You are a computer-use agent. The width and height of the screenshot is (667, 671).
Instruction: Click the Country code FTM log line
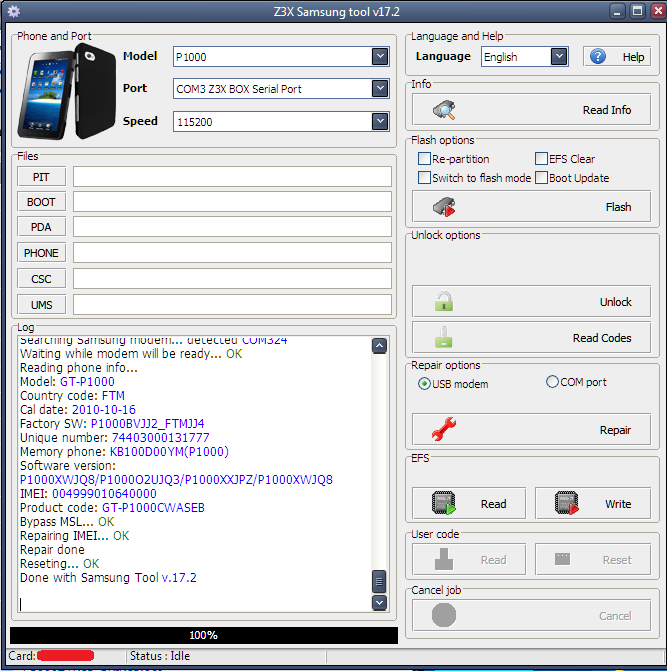(x=73, y=395)
